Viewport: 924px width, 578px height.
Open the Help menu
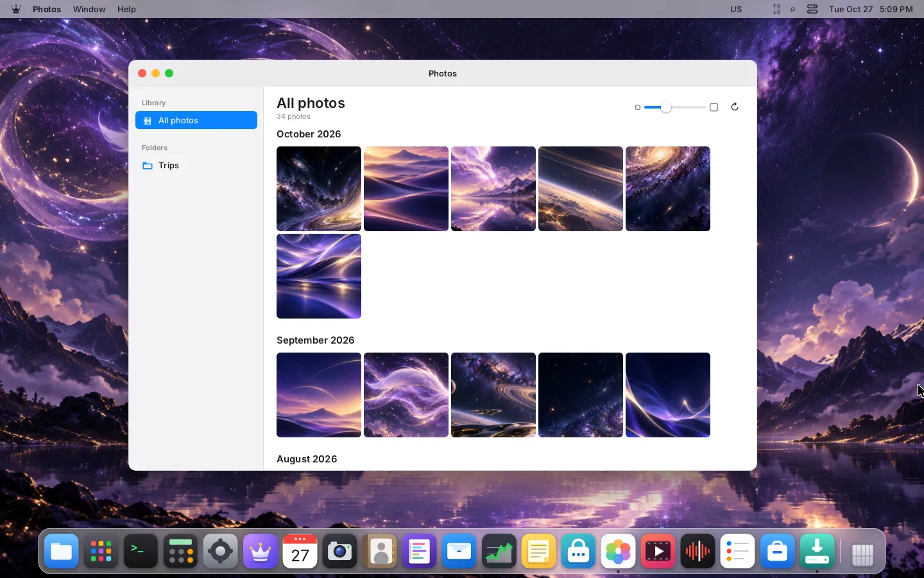click(x=126, y=9)
